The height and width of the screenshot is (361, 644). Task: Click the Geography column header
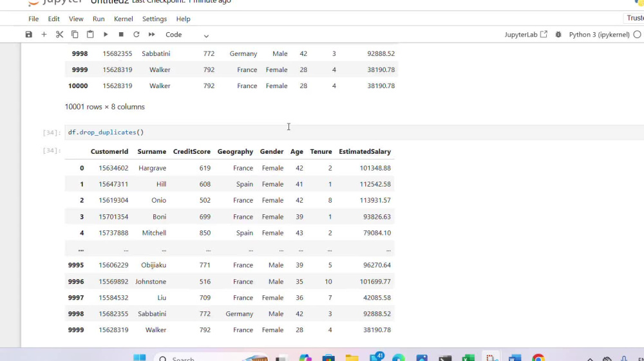[x=235, y=151]
